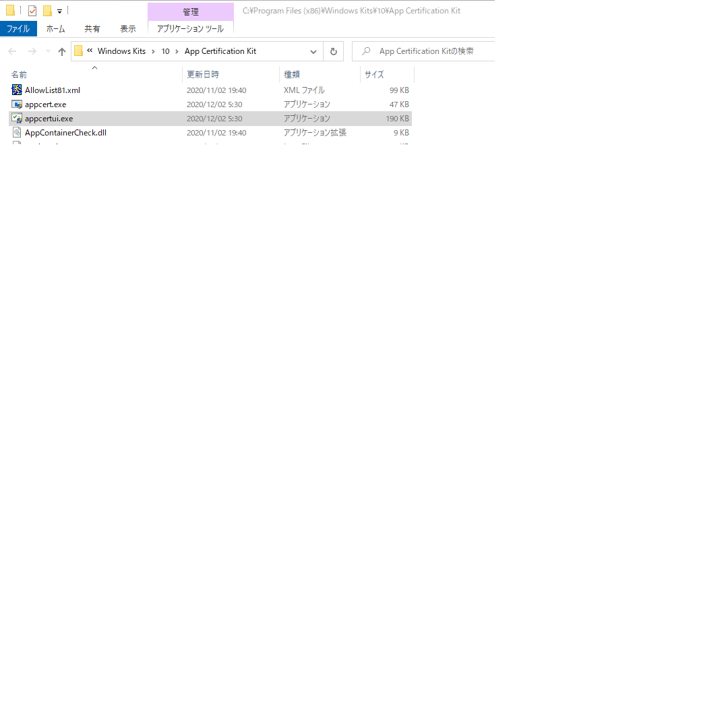Select the AppContainerCheck.dll file name

point(65,132)
